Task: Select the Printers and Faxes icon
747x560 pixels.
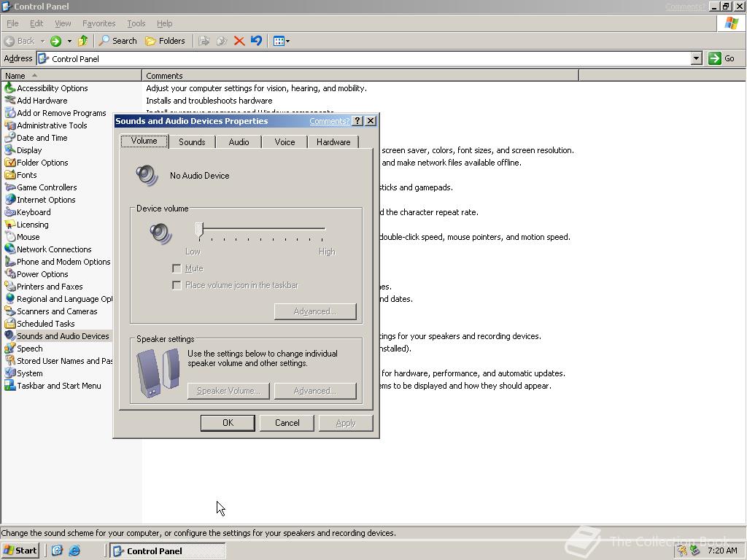Action: click(x=10, y=286)
